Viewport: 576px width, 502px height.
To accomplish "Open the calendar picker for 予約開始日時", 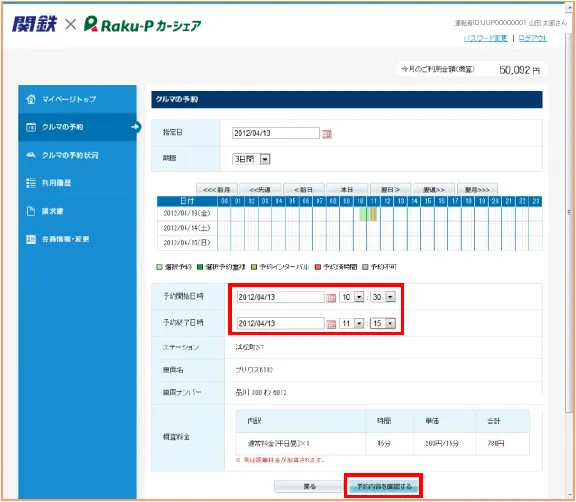I will tap(331, 298).
